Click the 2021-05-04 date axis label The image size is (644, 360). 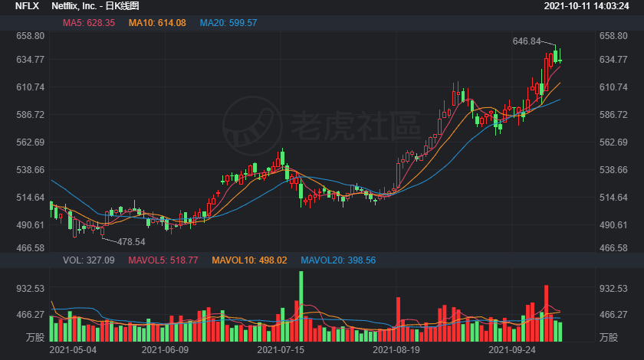[73, 350]
